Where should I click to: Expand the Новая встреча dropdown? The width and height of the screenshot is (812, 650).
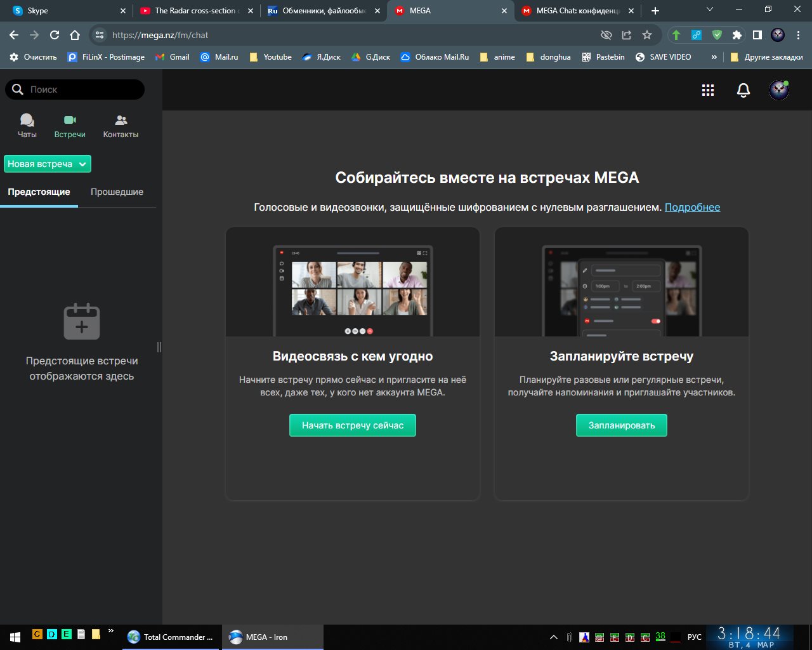[x=48, y=164]
